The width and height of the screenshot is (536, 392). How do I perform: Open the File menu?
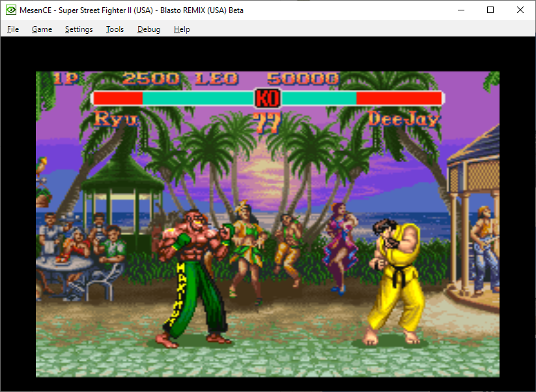pos(13,29)
